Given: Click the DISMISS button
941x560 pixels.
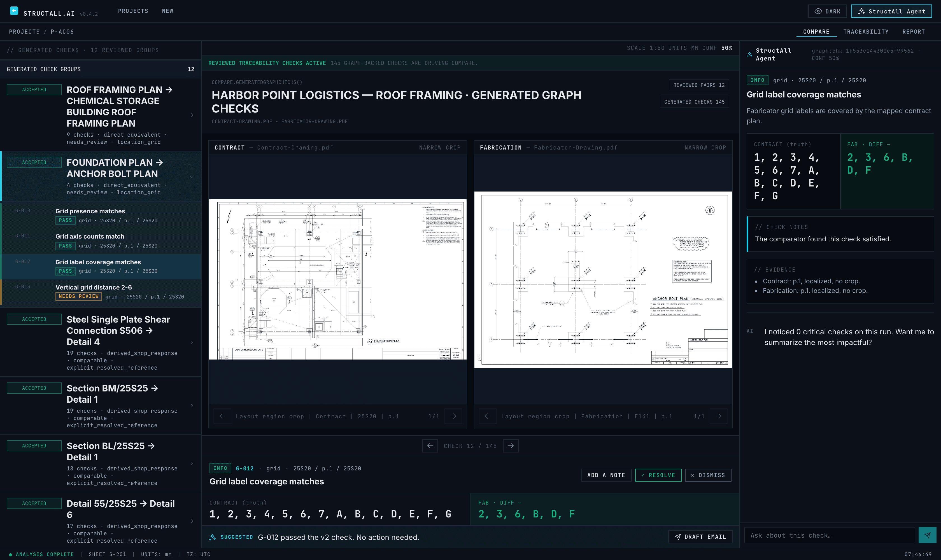Looking at the screenshot, I should coord(708,475).
